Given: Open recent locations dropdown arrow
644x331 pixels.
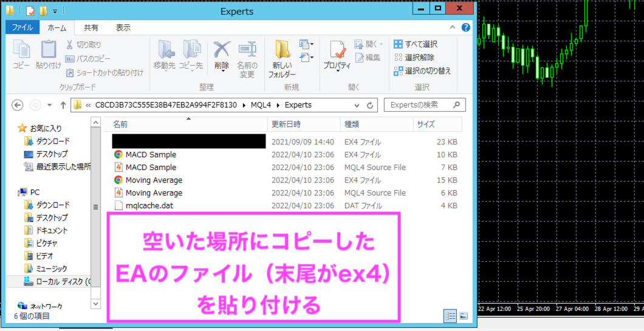Looking at the screenshot, I should coord(50,105).
